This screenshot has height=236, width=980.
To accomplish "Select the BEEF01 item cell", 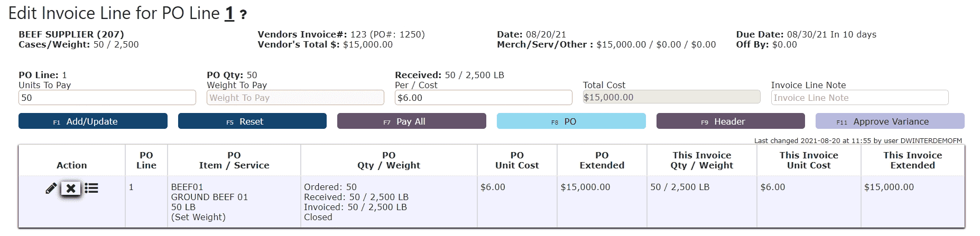I will tap(234, 202).
